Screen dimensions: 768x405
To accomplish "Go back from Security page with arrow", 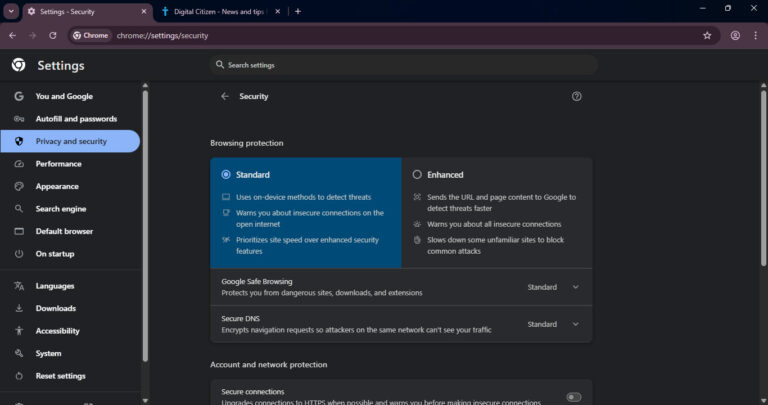I will [225, 96].
